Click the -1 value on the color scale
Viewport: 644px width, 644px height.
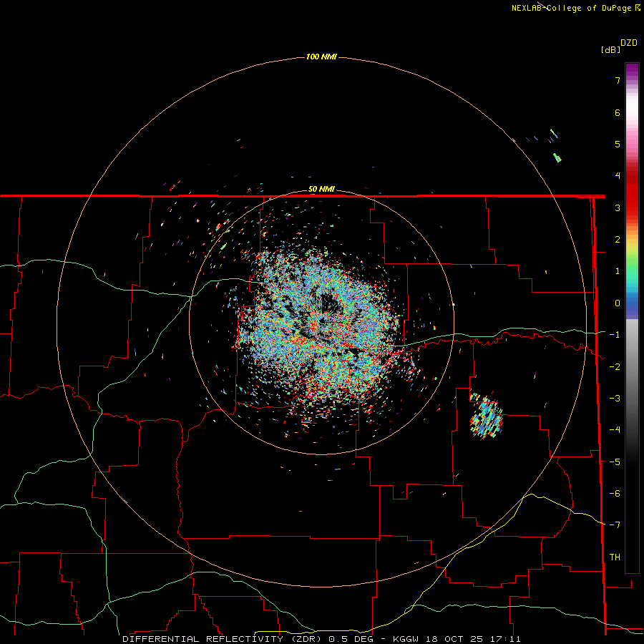click(x=615, y=335)
